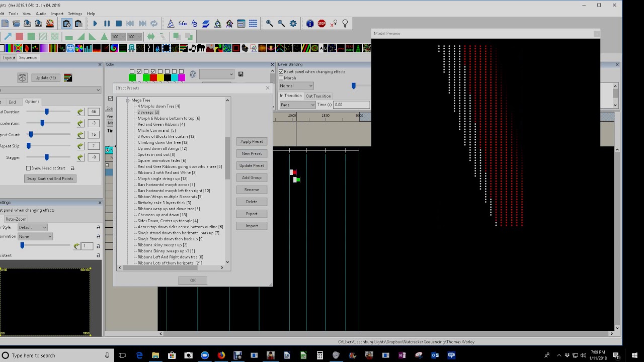
Task: Open the transformation dropdown showing None
Action: click(35, 236)
